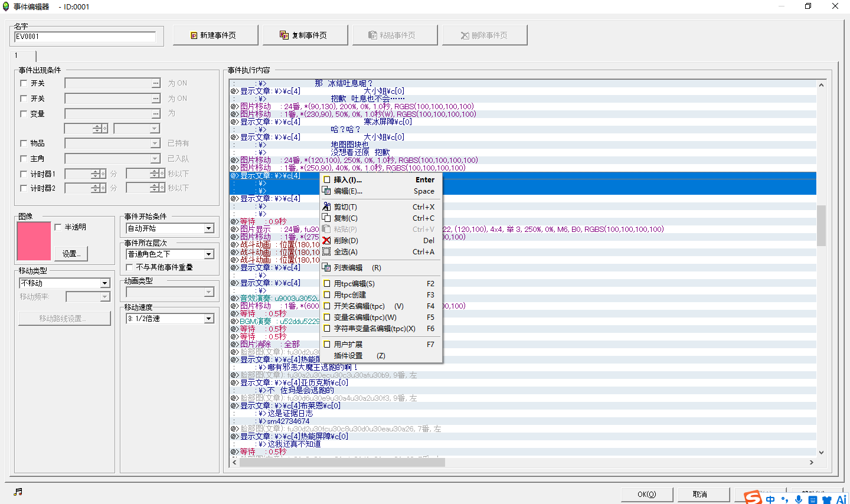This screenshot has width=850, height=504.
Task: Click the pink event image swatch
Action: pos(34,241)
